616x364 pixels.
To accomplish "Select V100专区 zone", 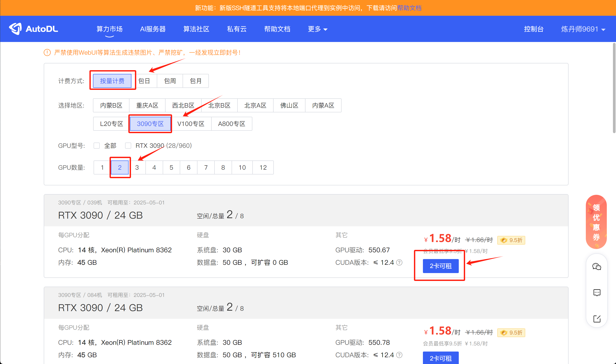I will [x=191, y=124].
